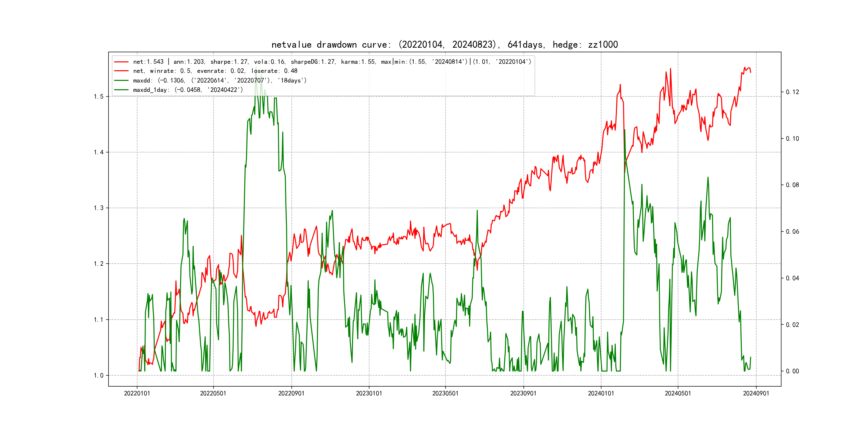Click the 20230501 x-axis date label
Screen dimensions: 868x434
coord(445,394)
